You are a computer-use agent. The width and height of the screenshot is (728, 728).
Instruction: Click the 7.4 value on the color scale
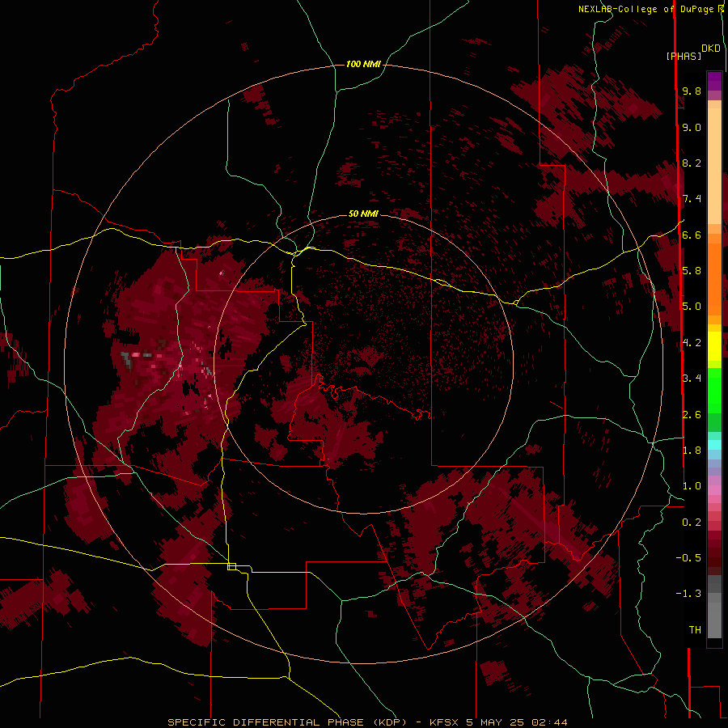[692, 199]
